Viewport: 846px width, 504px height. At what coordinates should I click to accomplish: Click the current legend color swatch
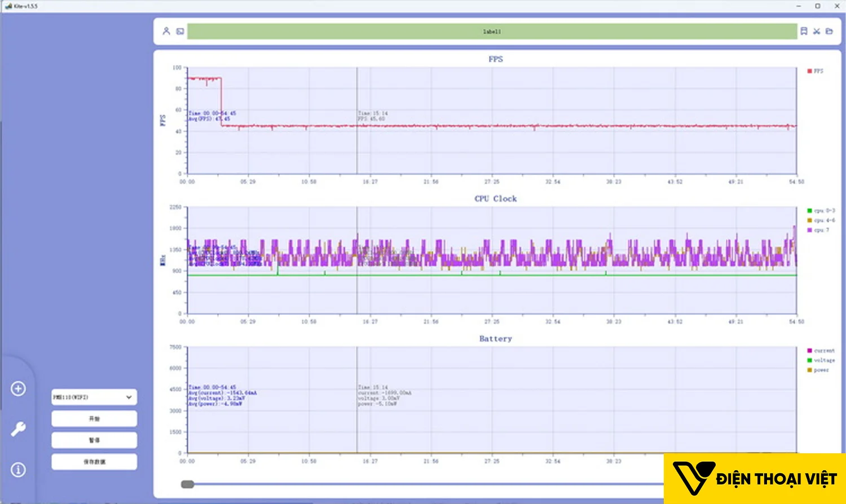point(809,351)
